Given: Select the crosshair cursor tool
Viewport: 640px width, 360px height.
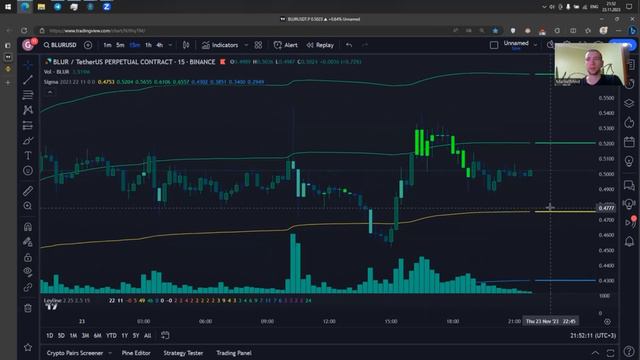Looking at the screenshot, I should (28, 65).
